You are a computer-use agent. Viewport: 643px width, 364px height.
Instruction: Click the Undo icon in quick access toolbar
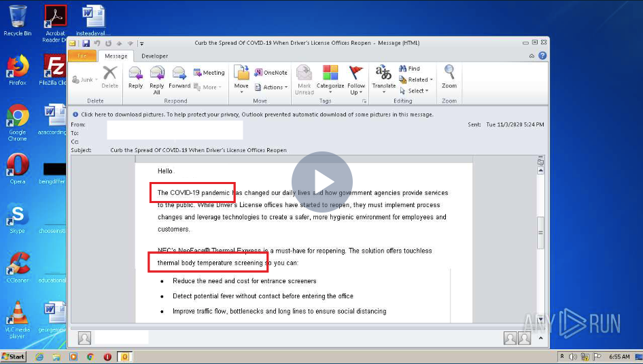coord(97,43)
